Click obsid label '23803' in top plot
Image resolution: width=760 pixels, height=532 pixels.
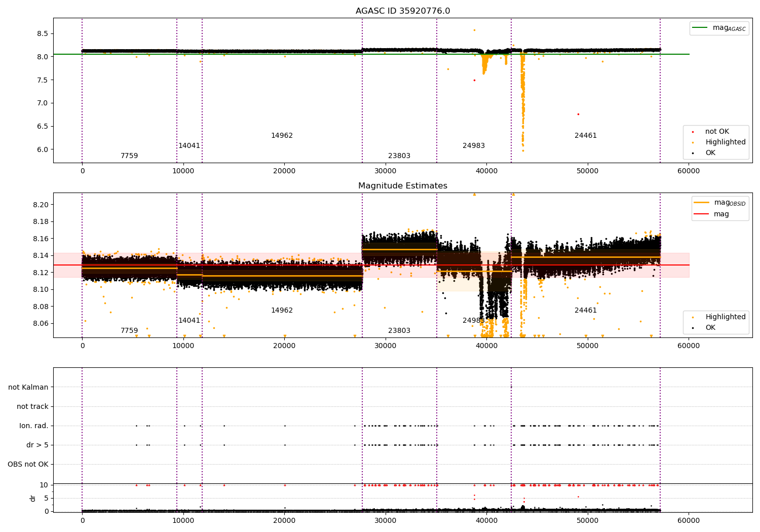pos(399,156)
